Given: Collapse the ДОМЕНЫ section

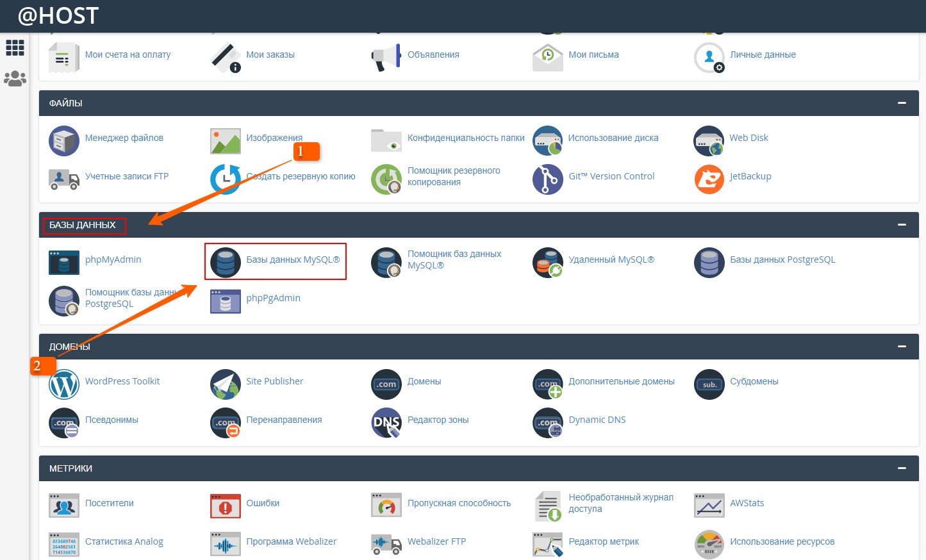Looking at the screenshot, I should tap(902, 347).
